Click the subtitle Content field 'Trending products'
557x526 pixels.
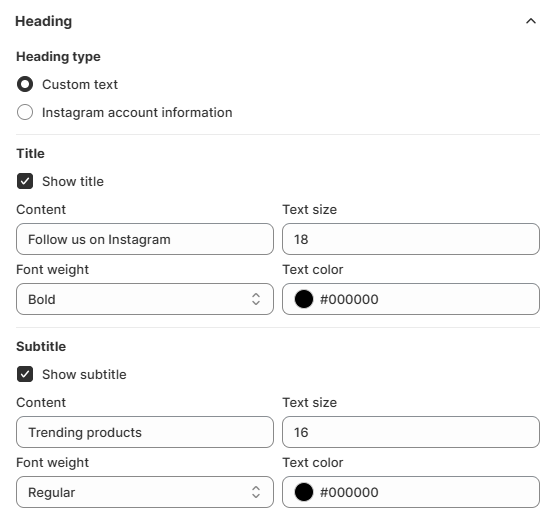pyautogui.click(x=145, y=432)
